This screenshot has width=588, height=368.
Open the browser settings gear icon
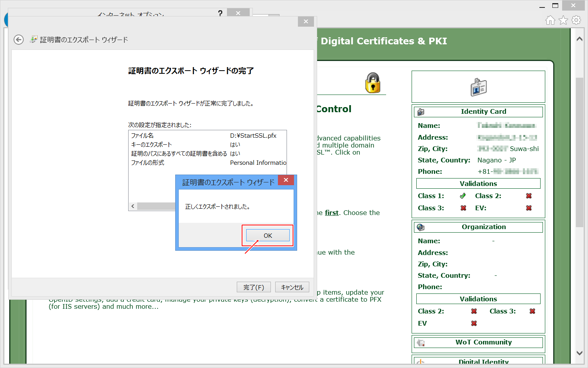576,20
